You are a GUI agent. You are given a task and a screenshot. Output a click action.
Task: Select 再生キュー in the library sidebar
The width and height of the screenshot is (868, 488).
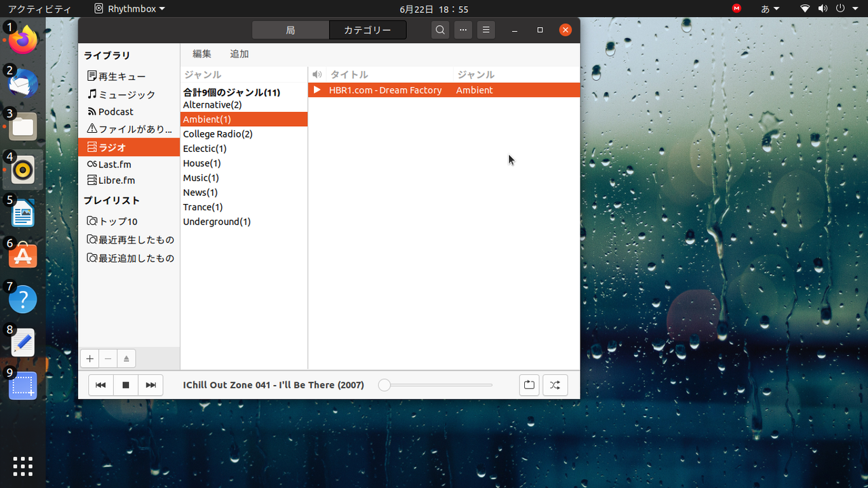click(x=129, y=77)
